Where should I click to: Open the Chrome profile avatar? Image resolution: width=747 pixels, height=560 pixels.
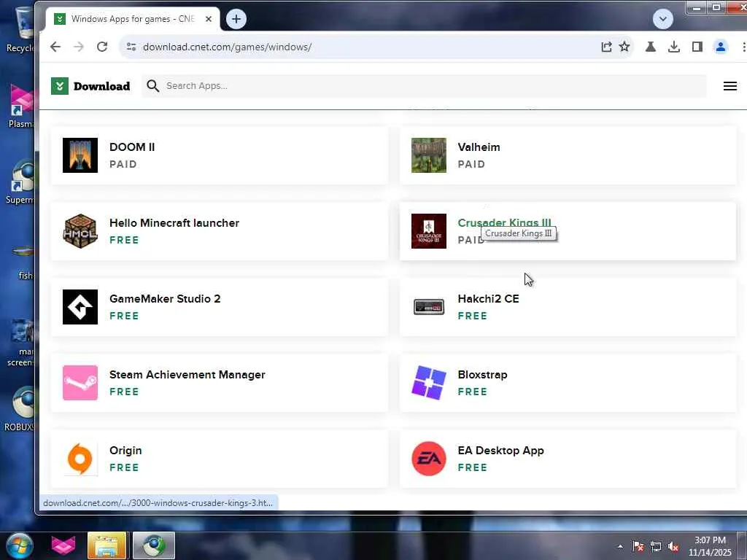pos(720,47)
